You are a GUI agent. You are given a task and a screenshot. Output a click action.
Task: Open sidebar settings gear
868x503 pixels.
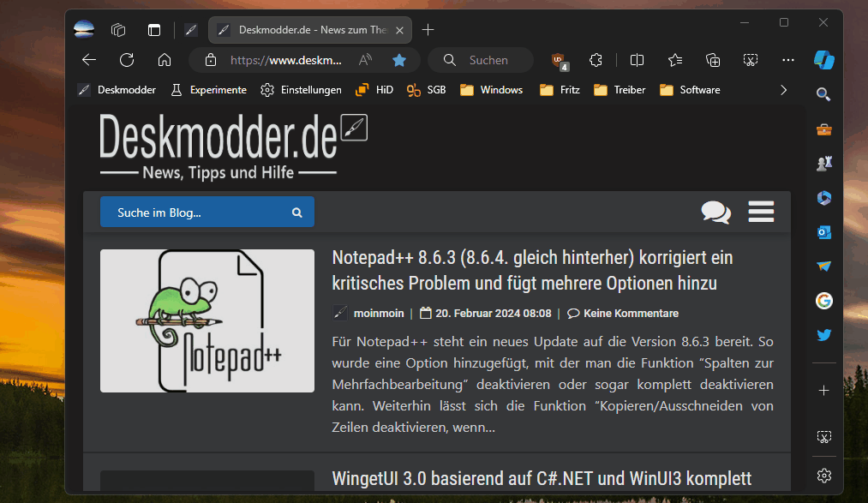(x=823, y=476)
